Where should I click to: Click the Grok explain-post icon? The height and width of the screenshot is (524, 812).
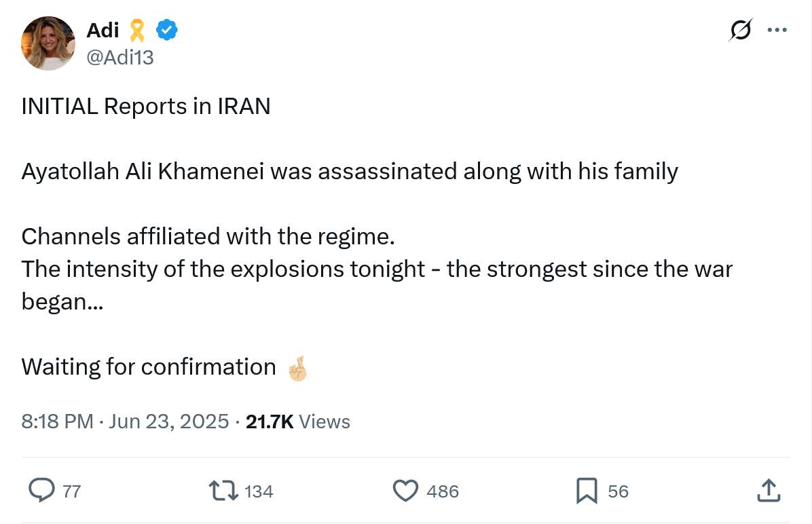741,31
